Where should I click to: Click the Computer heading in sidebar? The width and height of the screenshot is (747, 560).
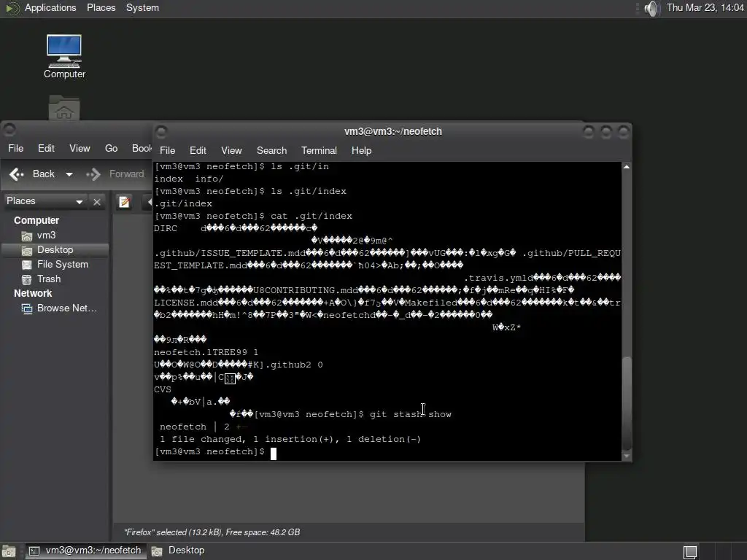[x=36, y=220]
